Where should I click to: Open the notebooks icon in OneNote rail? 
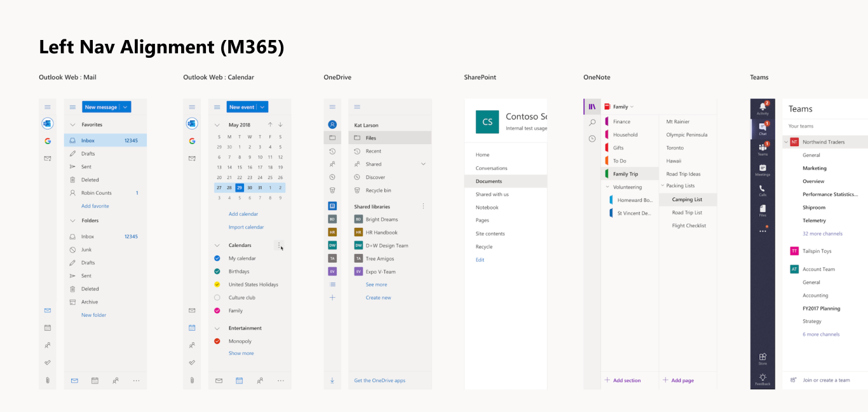click(x=592, y=107)
